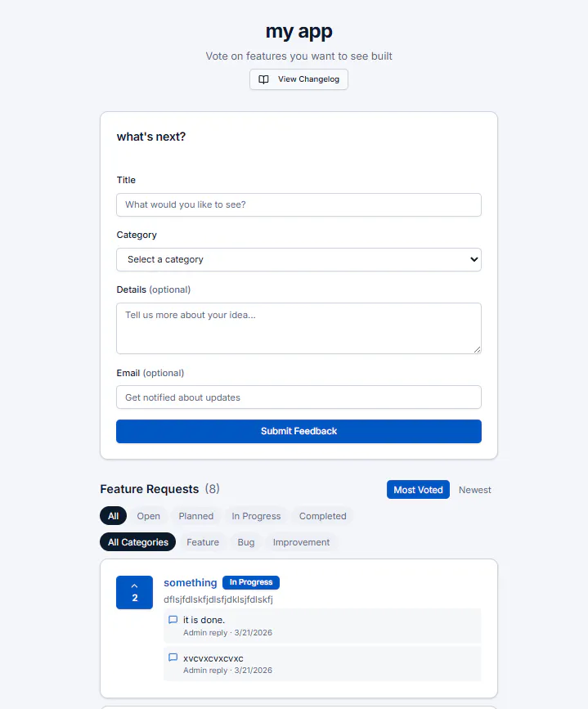Viewport: 588px width, 709px height.
Task: Show only In Progress requests
Action: click(256, 516)
